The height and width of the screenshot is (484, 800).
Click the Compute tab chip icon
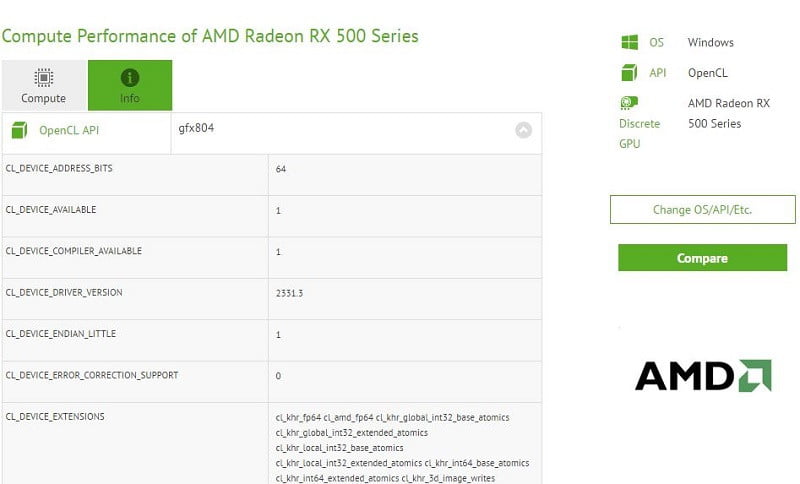(43, 78)
